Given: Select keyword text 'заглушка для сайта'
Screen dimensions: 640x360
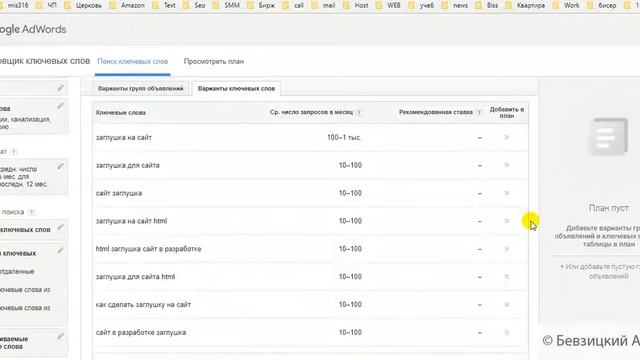Looking at the screenshot, I should (128, 165).
